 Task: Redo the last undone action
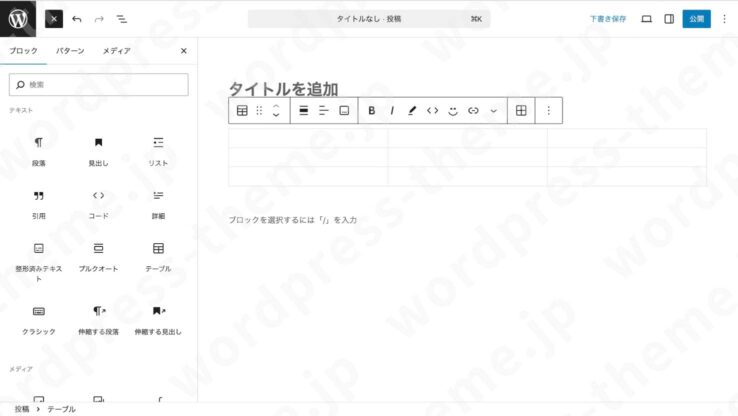[99, 19]
